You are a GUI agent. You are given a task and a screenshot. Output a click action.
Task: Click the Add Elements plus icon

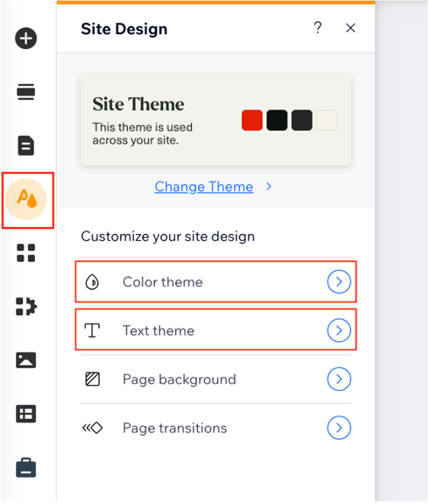pyautogui.click(x=26, y=39)
